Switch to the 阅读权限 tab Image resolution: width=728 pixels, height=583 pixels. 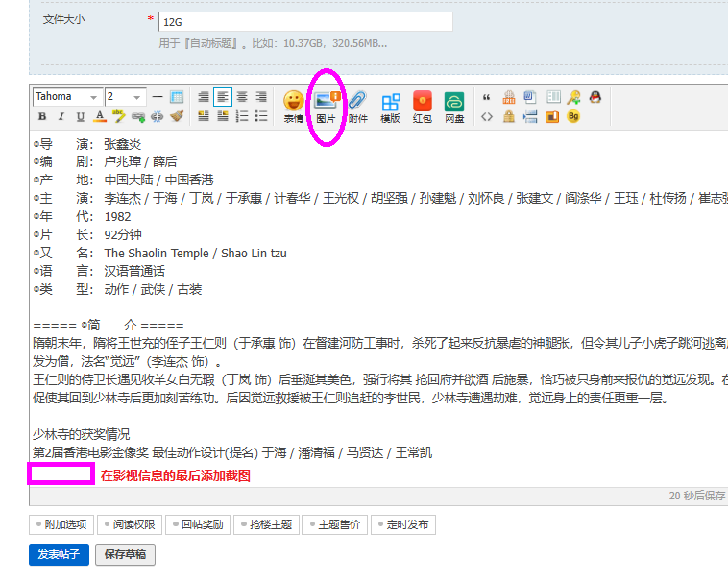(x=129, y=524)
